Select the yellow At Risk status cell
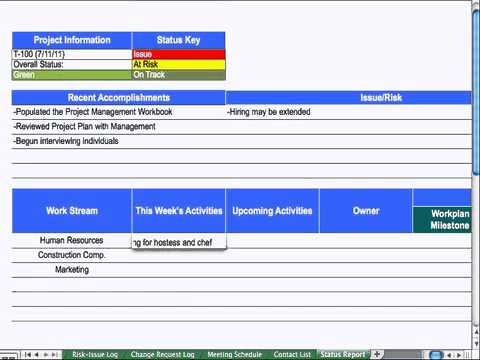Image resolution: width=480 pixels, height=360 pixels. [179, 64]
